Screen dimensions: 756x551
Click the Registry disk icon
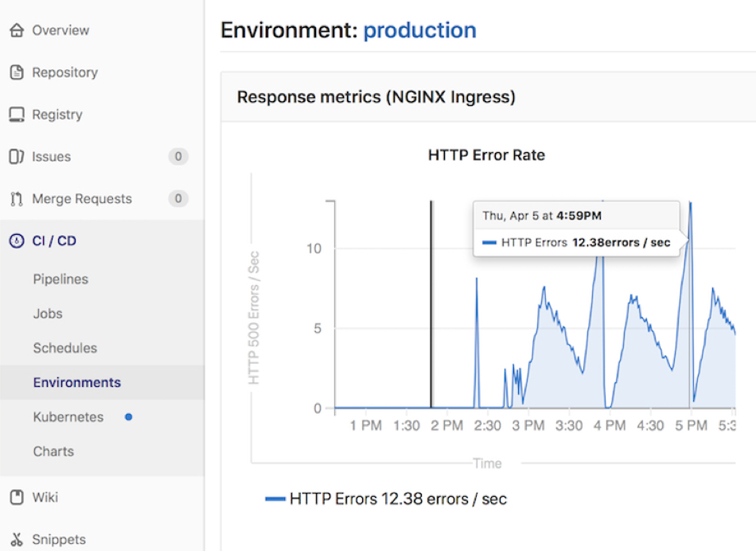[16, 115]
